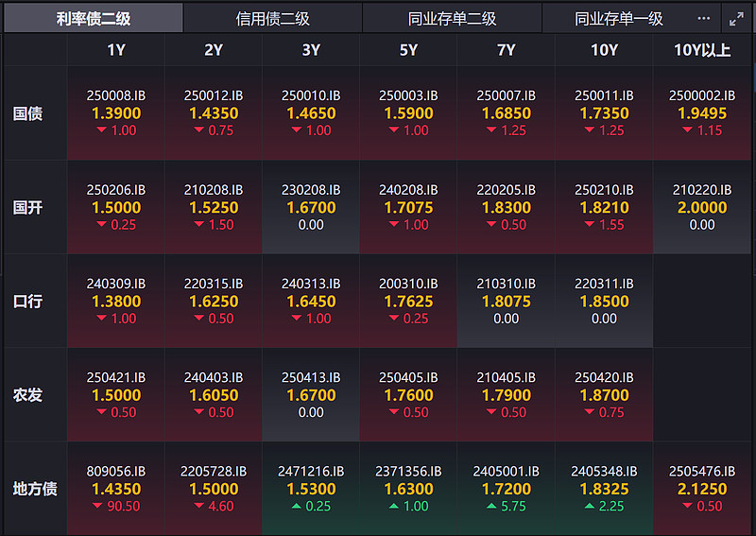
Task: Open bond 2500002.IB quote cell
Action: pyautogui.click(x=702, y=113)
